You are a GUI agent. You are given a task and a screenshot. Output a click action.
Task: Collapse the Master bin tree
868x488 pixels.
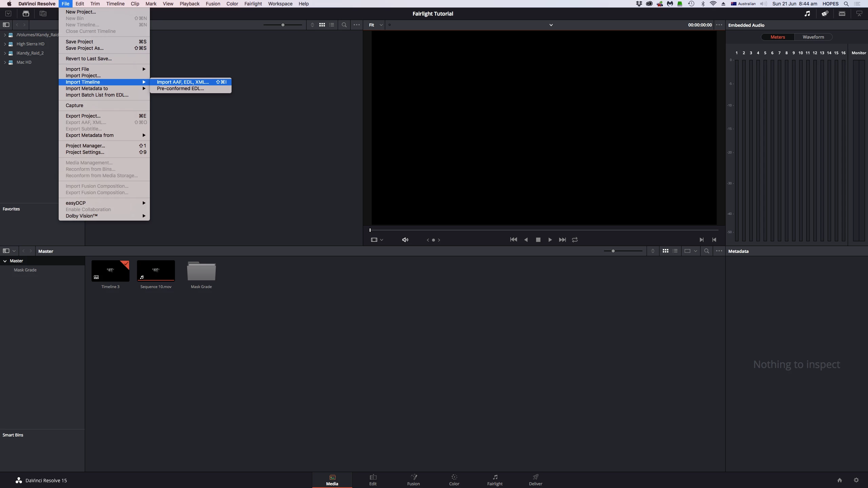5,261
